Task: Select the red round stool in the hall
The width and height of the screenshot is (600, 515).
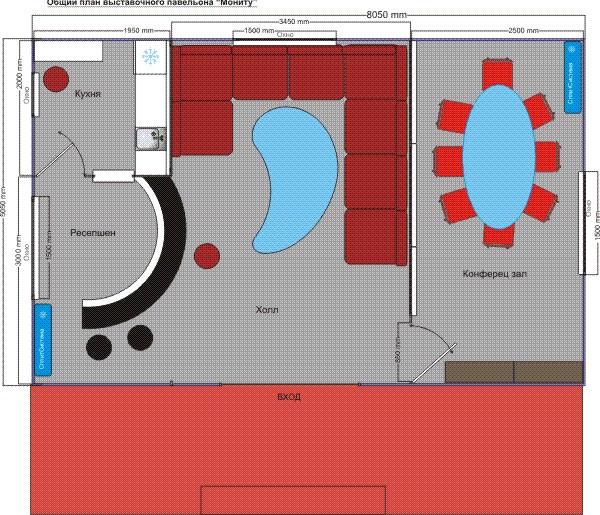Action: tap(207, 256)
